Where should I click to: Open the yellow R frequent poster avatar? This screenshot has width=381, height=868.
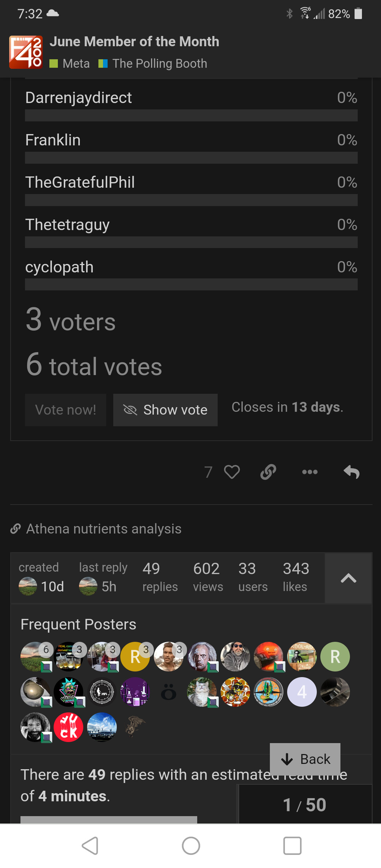pyautogui.click(x=135, y=657)
